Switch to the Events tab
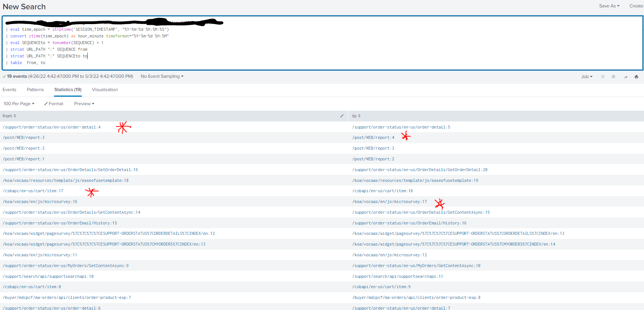 [x=10, y=90]
